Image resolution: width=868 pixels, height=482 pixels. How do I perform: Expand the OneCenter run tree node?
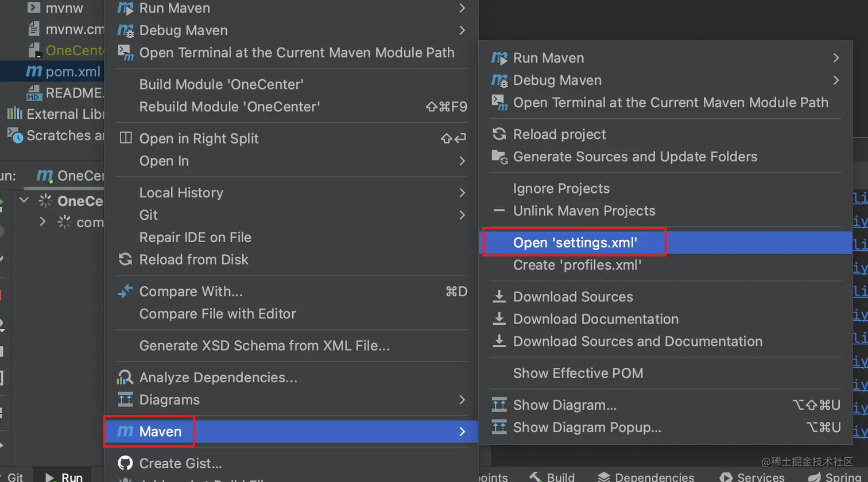[24, 201]
